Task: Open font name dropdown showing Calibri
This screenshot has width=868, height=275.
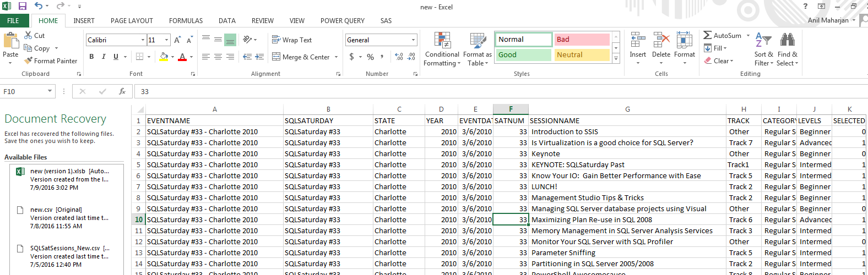Action: click(143, 40)
